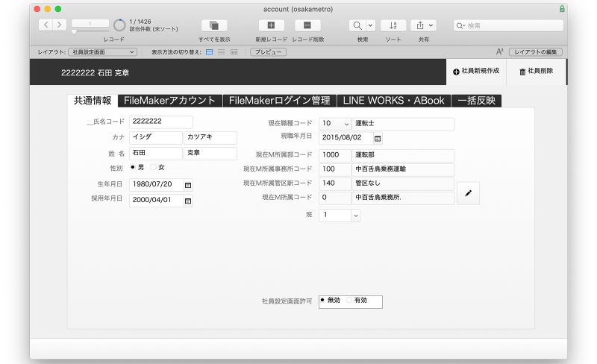Click 現在M所属部コード field 1000
The height and width of the screenshot is (364, 597).
334,155
